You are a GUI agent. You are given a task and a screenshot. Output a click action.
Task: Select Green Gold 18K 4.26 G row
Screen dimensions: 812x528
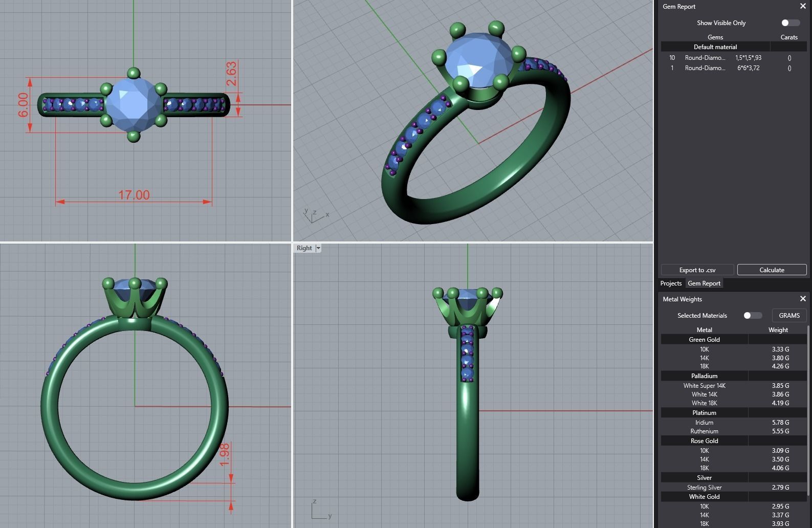point(734,366)
